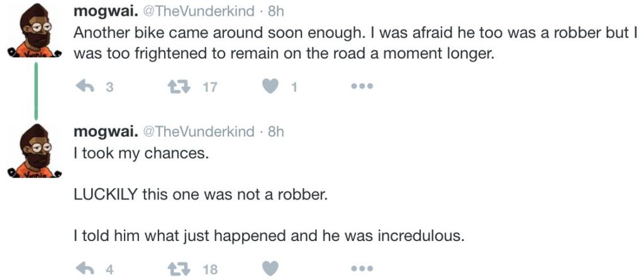Image resolution: width=644 pixels, height=280 pixels.
Task: Click the reply count 3
Action: (x=109, y=87)
